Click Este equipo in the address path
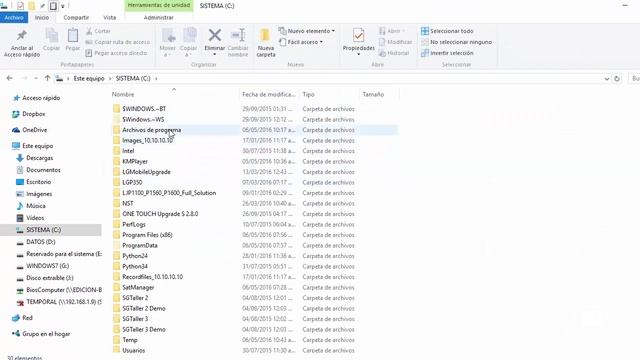Image resolution: width=640 pixels, height=360 pixels. 89,78
